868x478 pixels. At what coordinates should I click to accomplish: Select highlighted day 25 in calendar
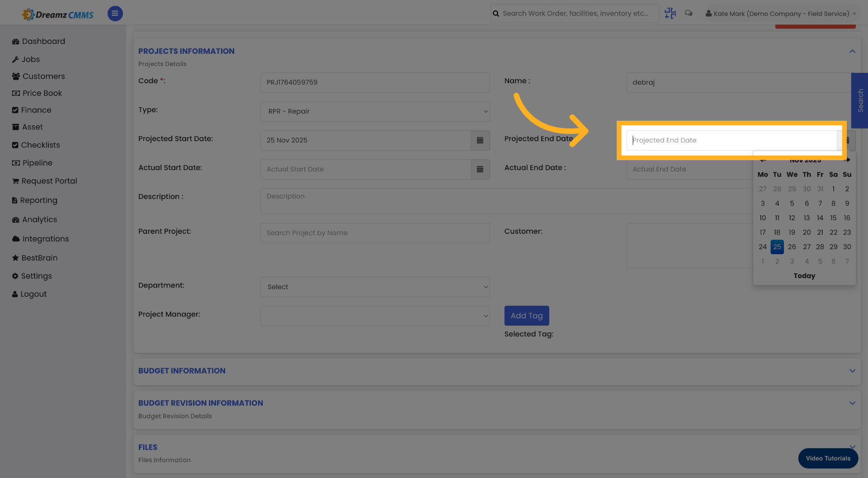click(777, 247)
